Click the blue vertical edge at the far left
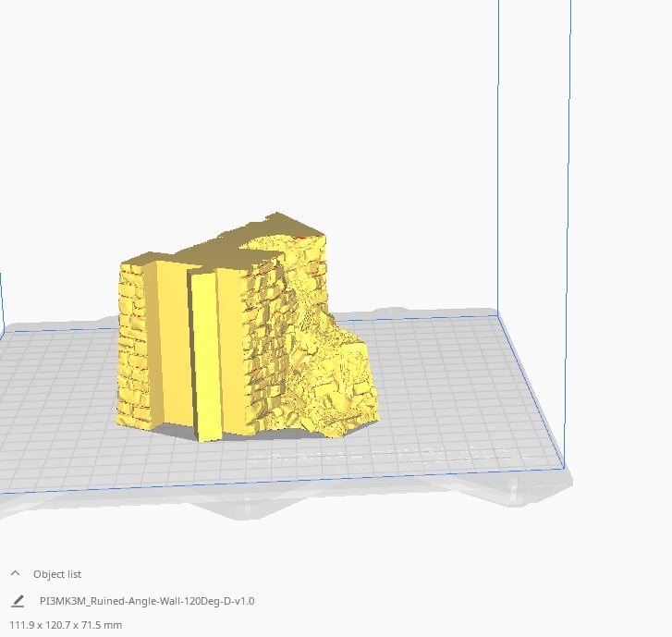 click(x=2, y=304)
